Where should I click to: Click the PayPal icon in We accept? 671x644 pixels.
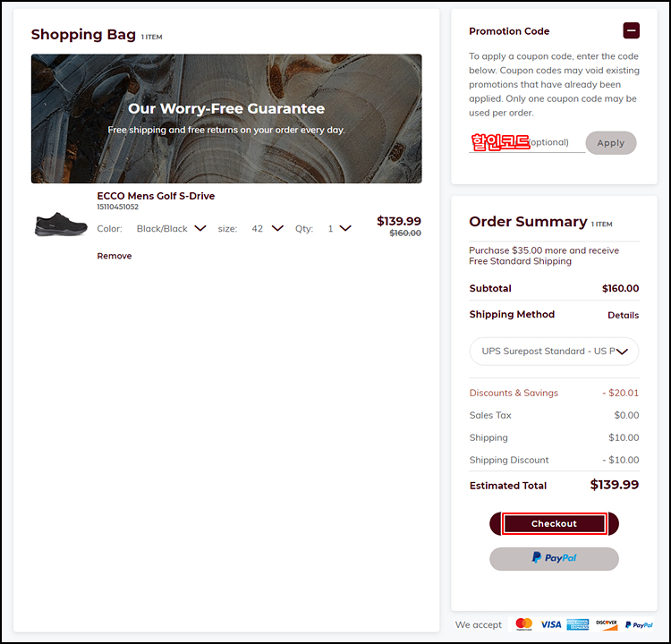639,624
